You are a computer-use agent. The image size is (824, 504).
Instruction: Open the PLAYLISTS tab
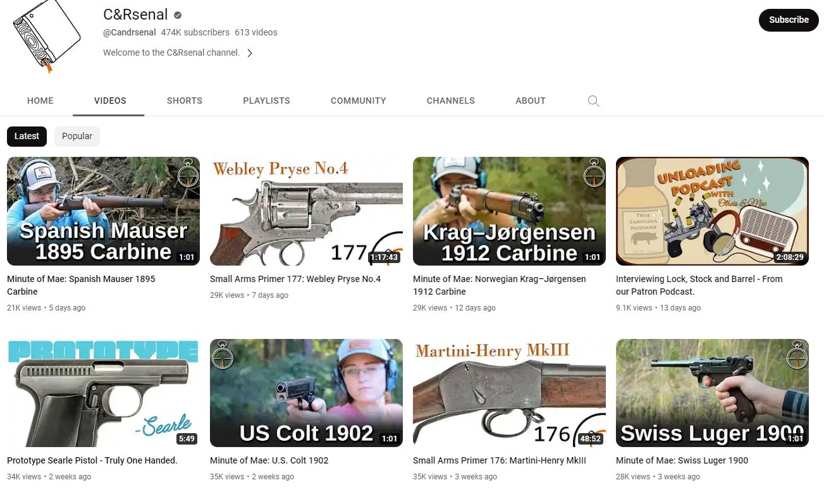coord(266,101)
